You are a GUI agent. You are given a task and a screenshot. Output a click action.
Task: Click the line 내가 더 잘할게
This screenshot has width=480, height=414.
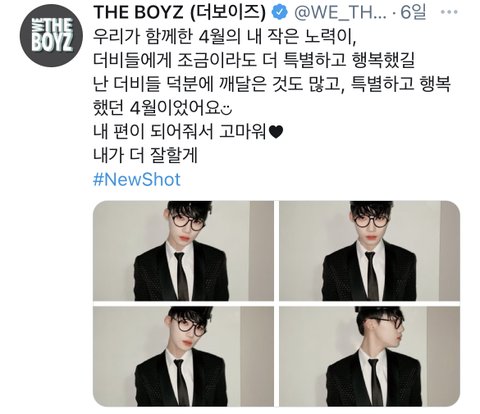click(146, 155)
